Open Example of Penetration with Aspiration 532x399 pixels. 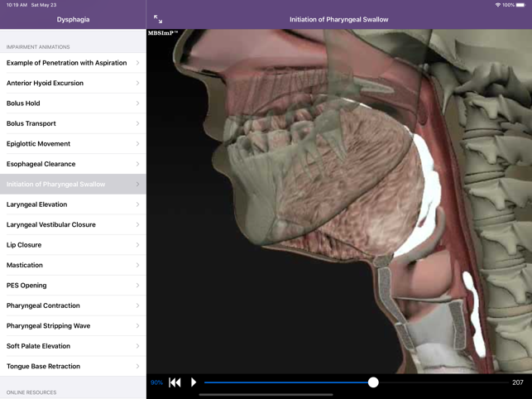67,63
